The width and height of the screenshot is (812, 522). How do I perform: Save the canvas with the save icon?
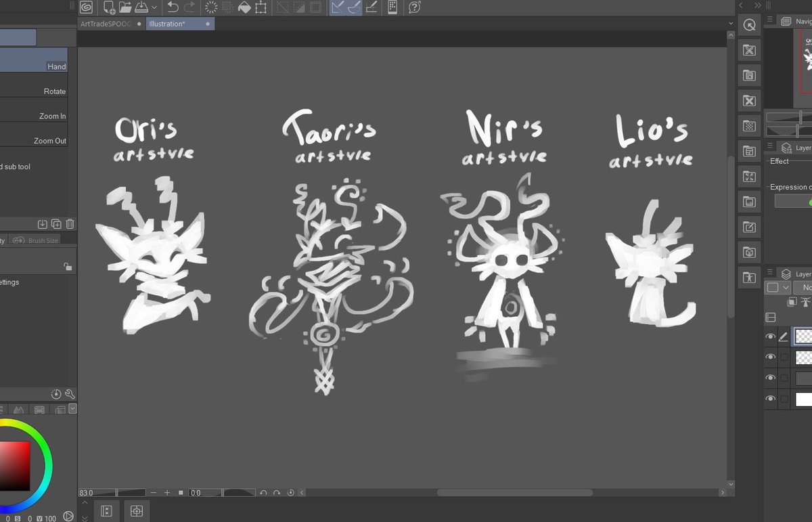142,8
